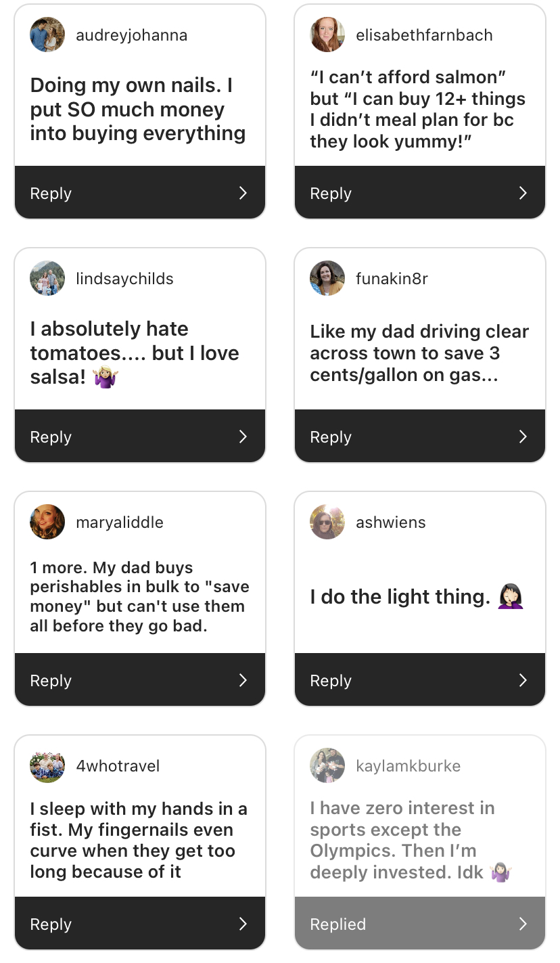Open kaylamkburke's avatar photo
The image size is (560, 963).
327,766
